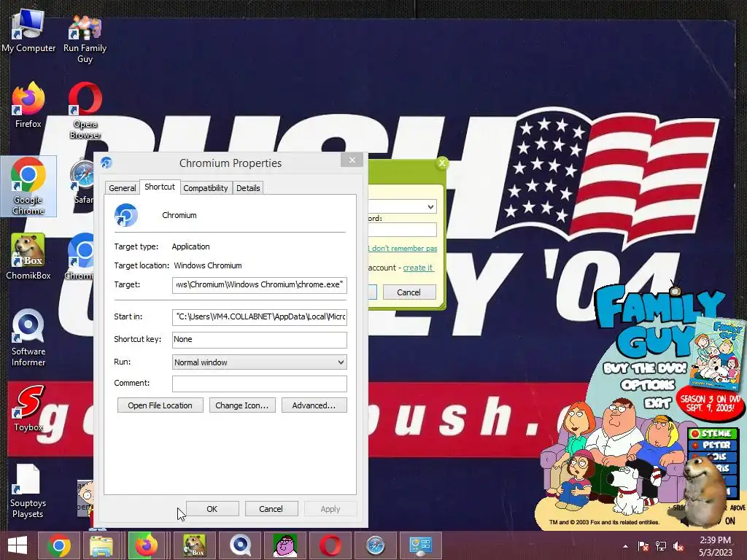Open Chrome from the taskbar
Image resolution: width=747 pixels, height=560 pixels.
[59, 545]
